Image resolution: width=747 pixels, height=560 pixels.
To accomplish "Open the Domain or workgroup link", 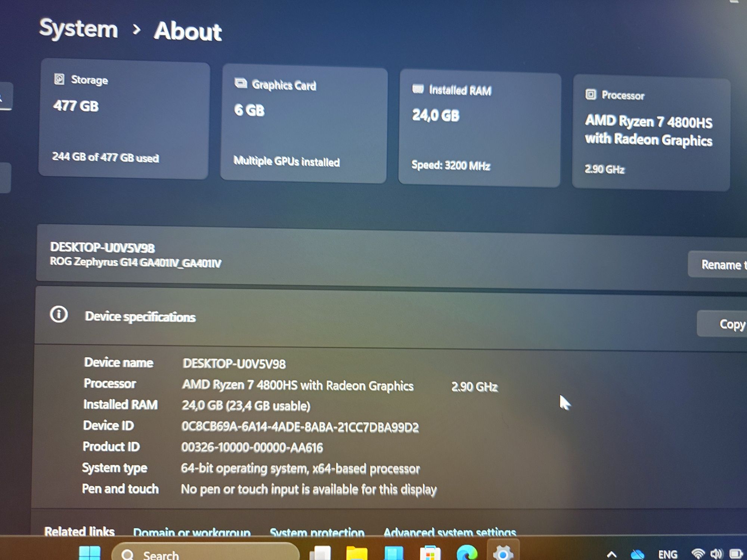I will [x=192, y=532].
